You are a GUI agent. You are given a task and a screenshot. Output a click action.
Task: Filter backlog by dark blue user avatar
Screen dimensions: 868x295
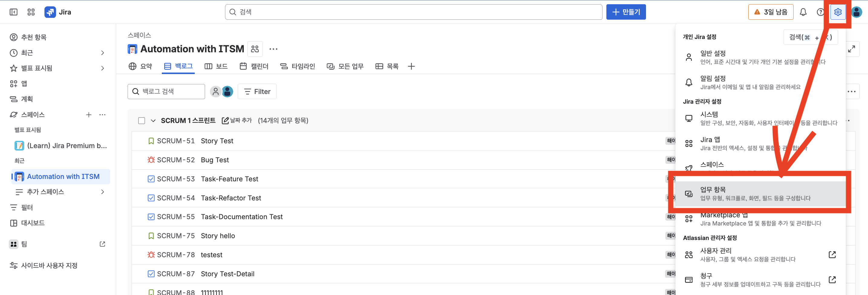(x=228, y=91)
